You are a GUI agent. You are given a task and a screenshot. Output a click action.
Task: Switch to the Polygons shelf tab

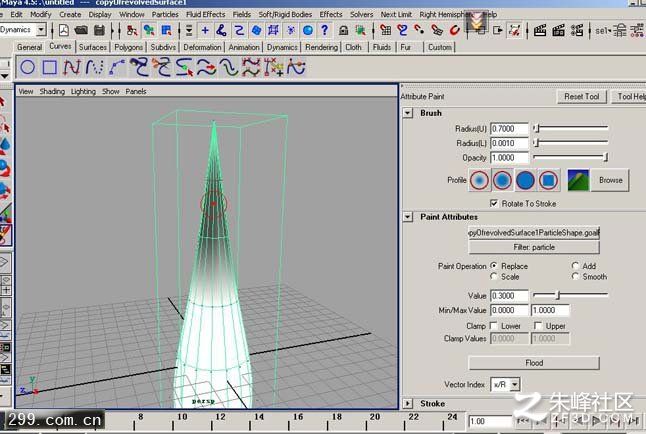pyautogui.click(x=128, y=47)
